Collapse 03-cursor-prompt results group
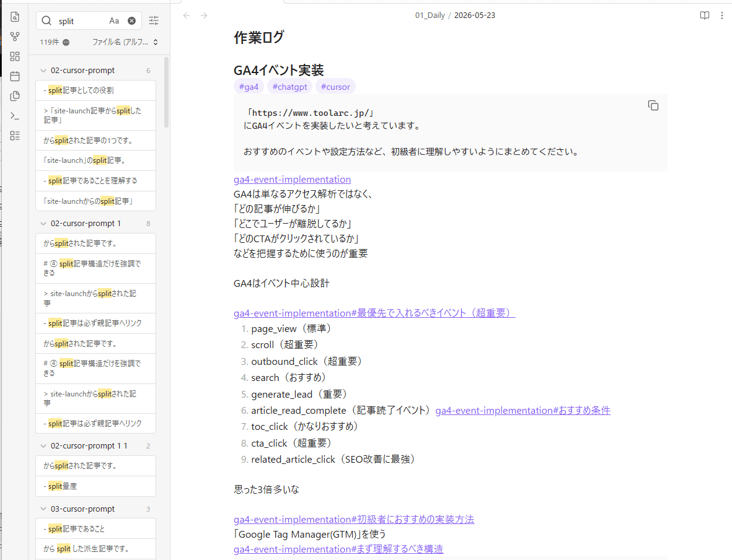 [x=43, y=509]
